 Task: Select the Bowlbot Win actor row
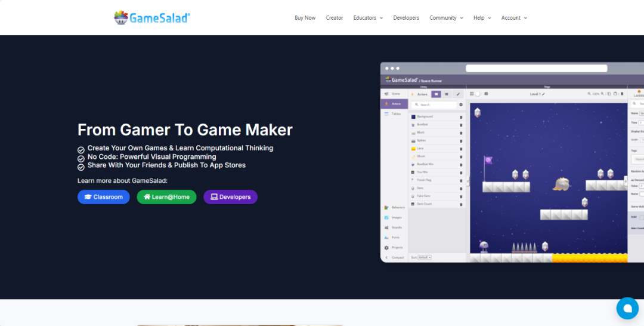point(438,164)
